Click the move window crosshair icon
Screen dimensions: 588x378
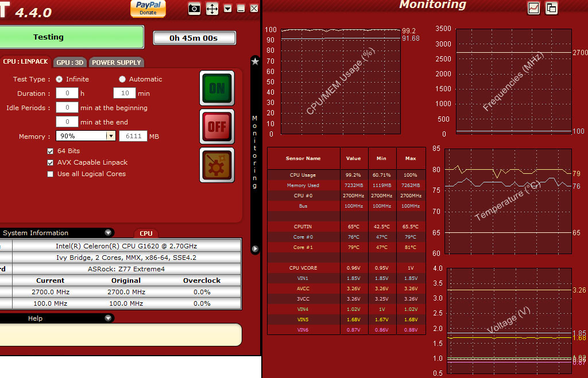(x=212, y=9)
